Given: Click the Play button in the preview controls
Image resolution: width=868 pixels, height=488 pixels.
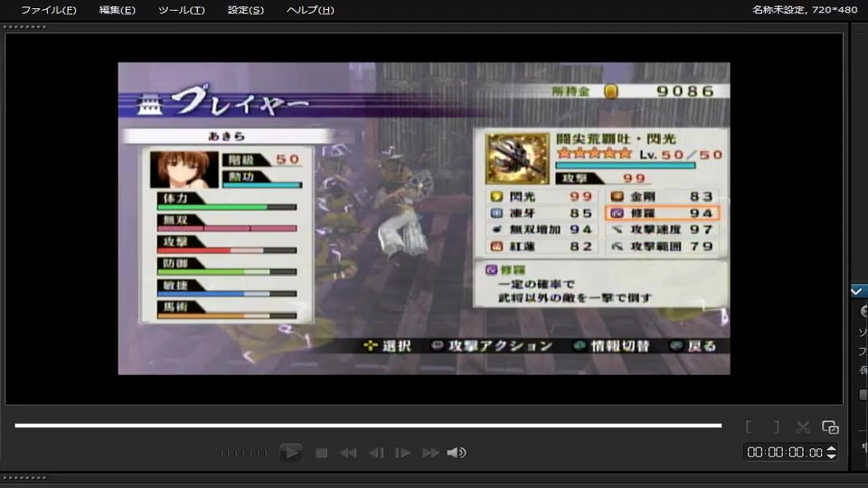Looking at the screenshot, I should tap(290, 453).
